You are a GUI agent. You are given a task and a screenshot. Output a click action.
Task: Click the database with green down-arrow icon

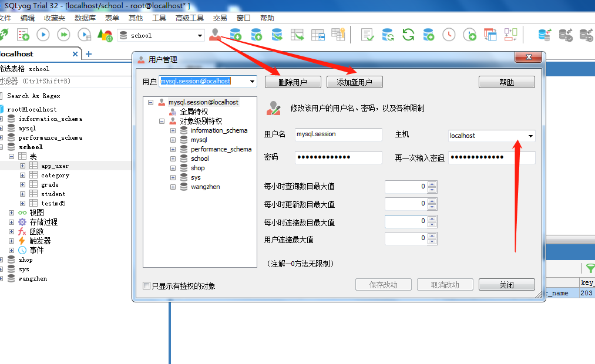[236, 35]
